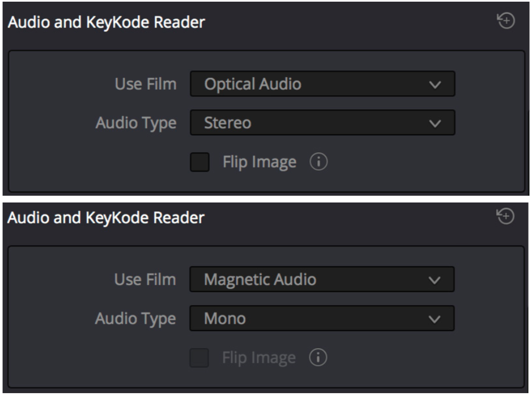The width and height of the screenshot is (532, 396).
Task: Enable Flip Image checkbox below Stereo
Action: 200,162
